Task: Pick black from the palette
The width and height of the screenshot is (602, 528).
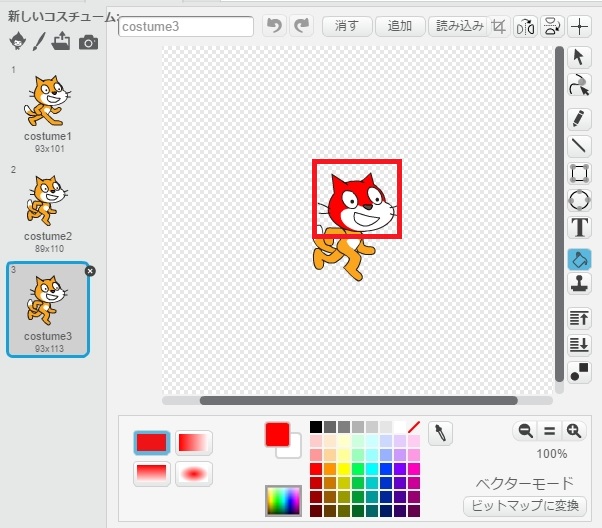Action: 316,427
